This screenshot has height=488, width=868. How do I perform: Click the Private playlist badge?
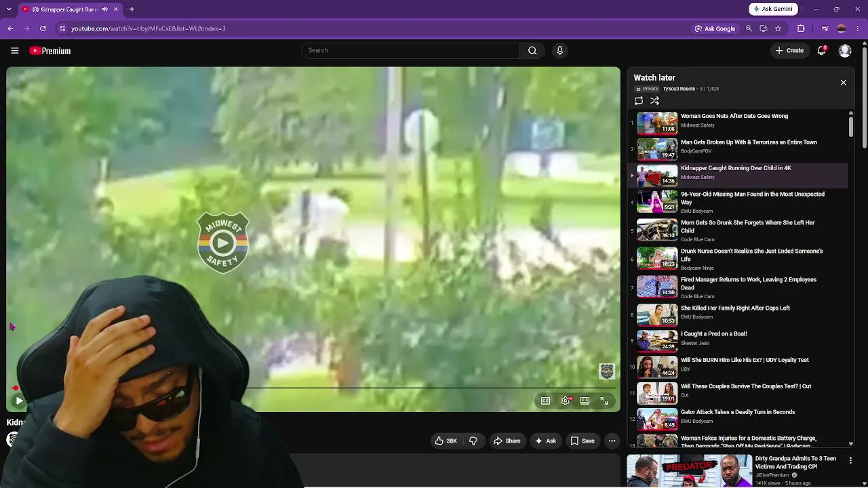(x=647, y=89)
